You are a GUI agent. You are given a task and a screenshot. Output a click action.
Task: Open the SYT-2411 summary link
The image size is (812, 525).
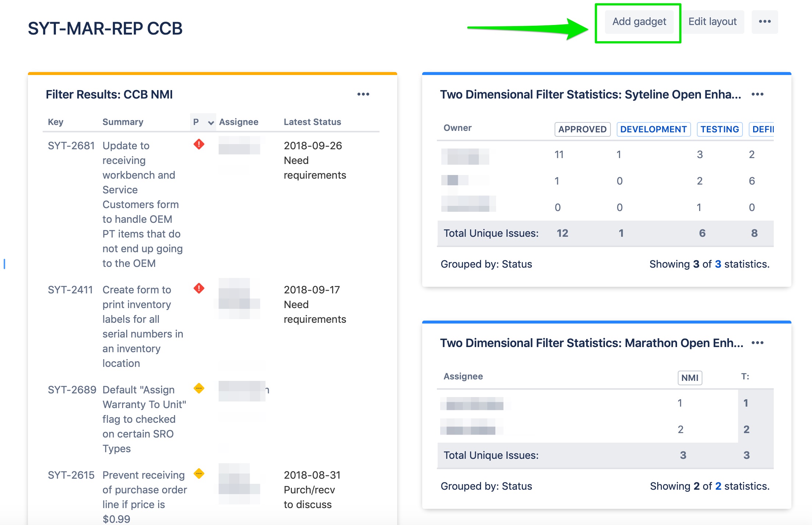[143, 326]
